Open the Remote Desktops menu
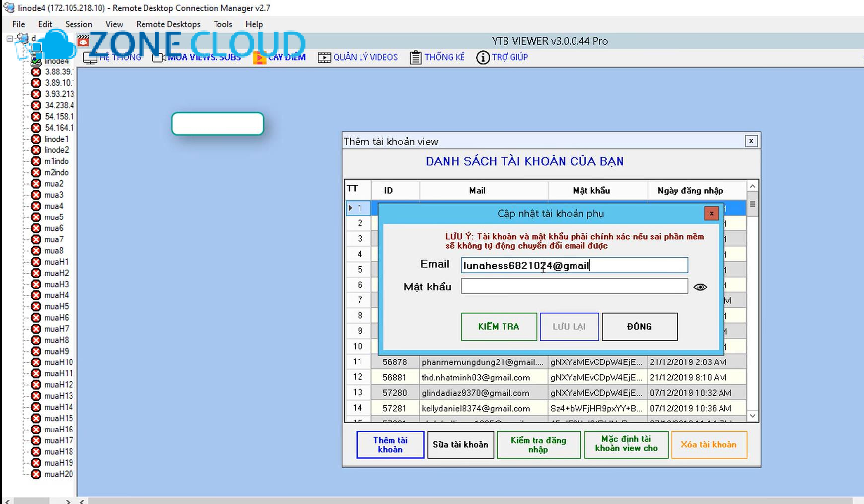Screen dimensions: 864x504 [168, 24]
